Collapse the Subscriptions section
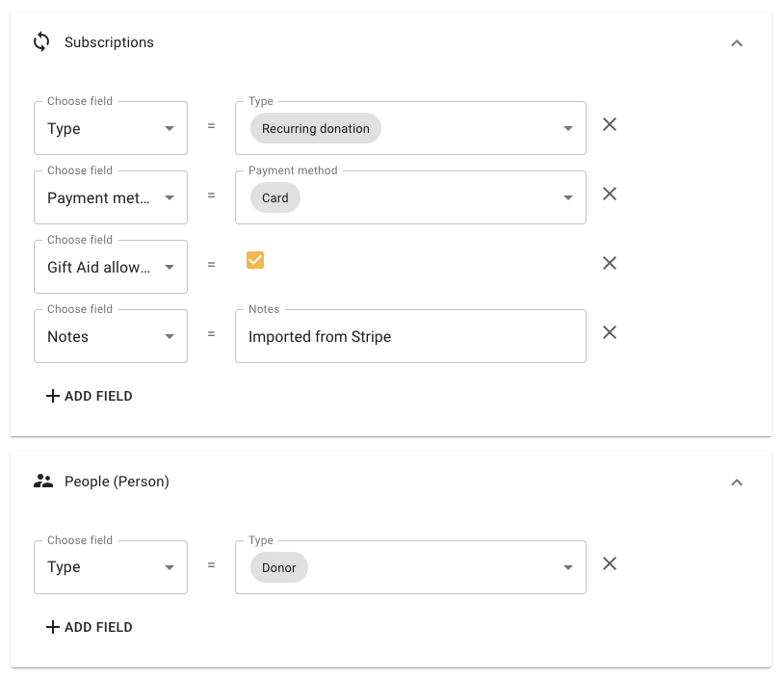Screen dimensions: 784x678 [737, 43]
